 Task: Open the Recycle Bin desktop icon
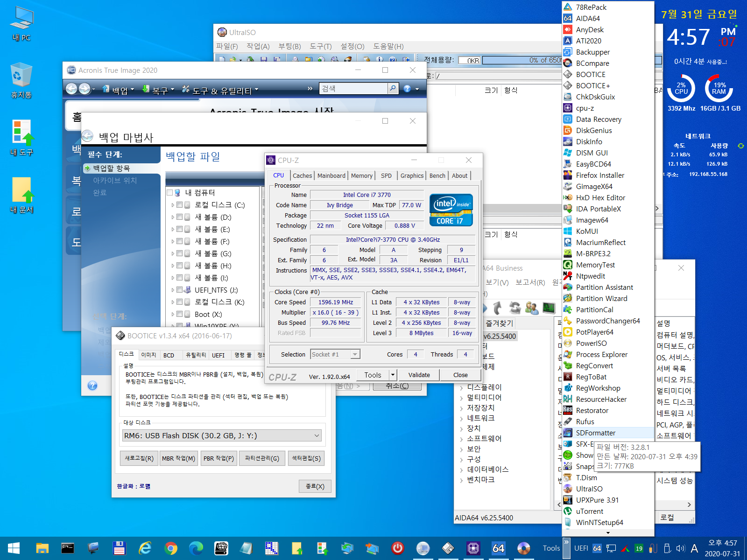21,80
